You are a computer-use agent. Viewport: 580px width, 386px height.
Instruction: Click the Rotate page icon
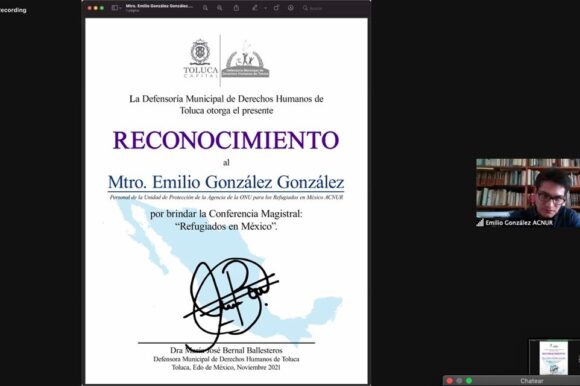click(x=276, y=8)
